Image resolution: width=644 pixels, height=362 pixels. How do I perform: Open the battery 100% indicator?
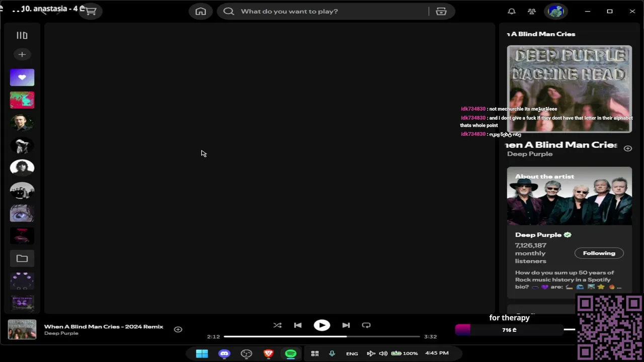(405, 353)
